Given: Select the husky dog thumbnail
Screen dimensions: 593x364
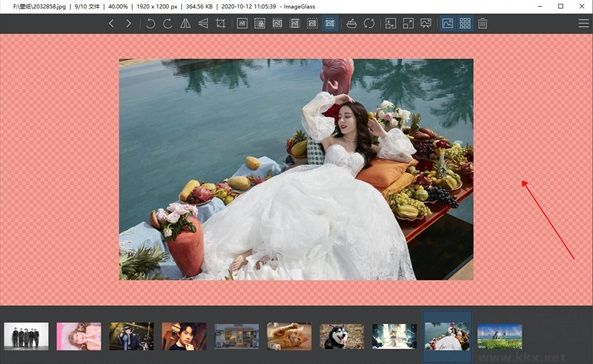Looking at the screenshot, I should (x=342, y=336).
